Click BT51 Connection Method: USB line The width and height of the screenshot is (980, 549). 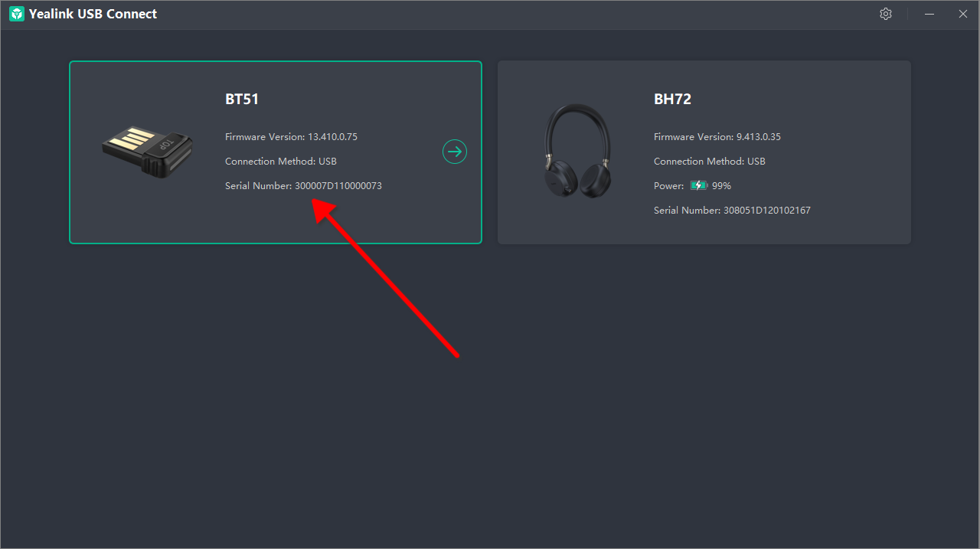click(280, 162)
